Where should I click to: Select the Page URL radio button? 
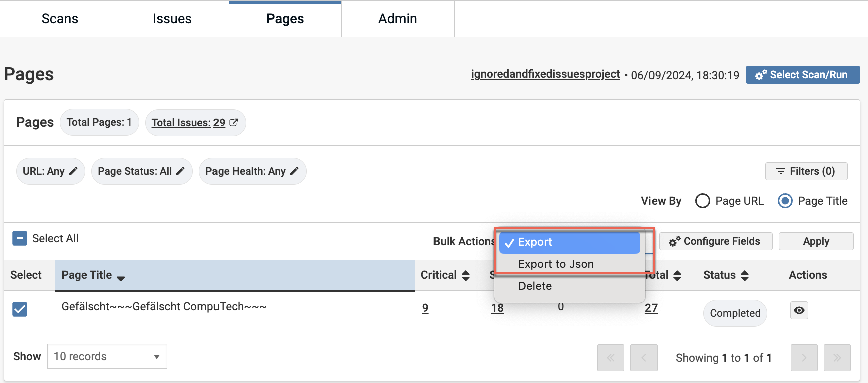tap(703, 201)
